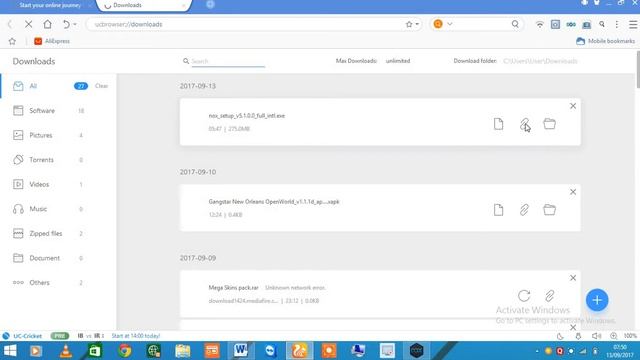Screen dimensions: 640x360
Task: Open Microsoft Word from taskbar
Action: 240,351
